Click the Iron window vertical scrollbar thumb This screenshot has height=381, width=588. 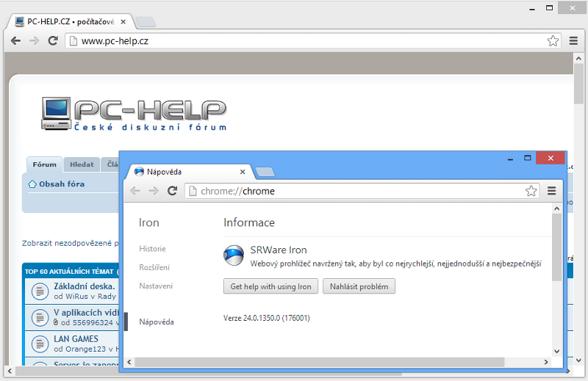click(x=556, y=247)
